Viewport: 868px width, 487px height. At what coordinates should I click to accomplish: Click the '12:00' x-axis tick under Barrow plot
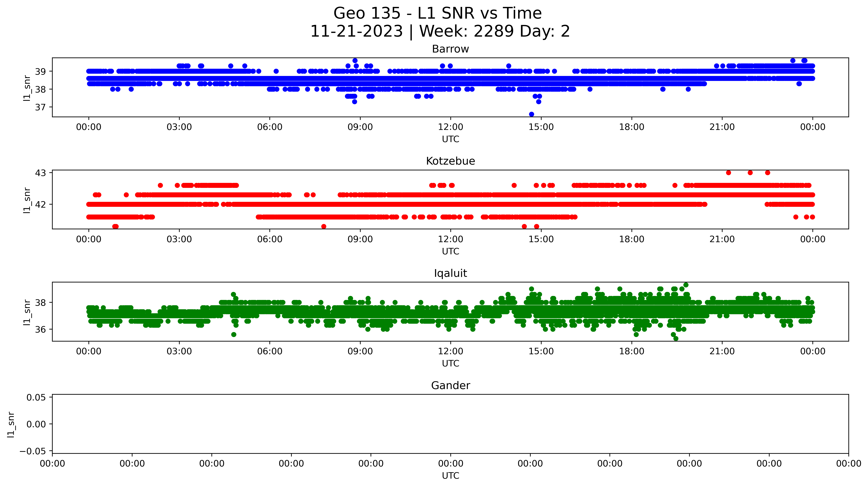click(x=451, y=127)
